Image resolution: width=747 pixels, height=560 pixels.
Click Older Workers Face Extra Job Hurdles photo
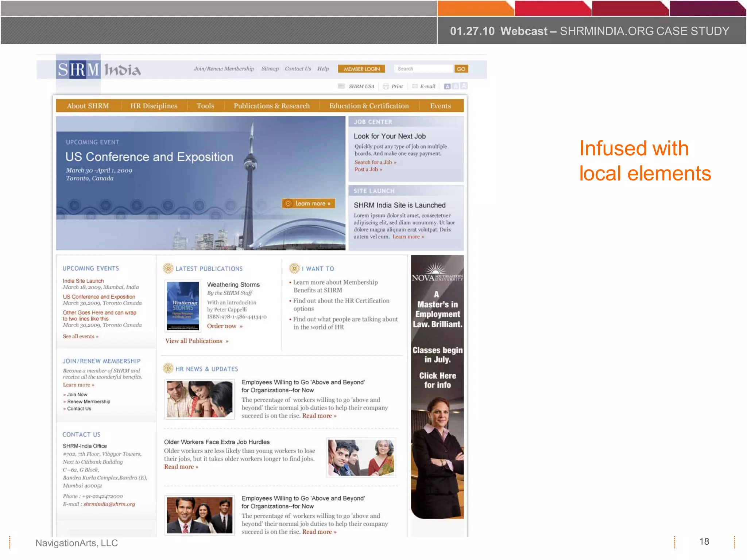[x=361, y=458]
